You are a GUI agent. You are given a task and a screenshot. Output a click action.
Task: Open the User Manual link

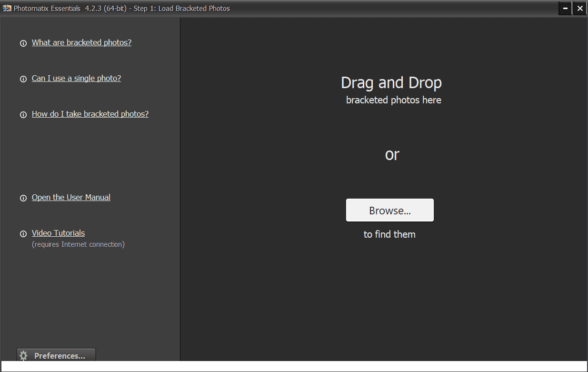[x=71, y=197]
